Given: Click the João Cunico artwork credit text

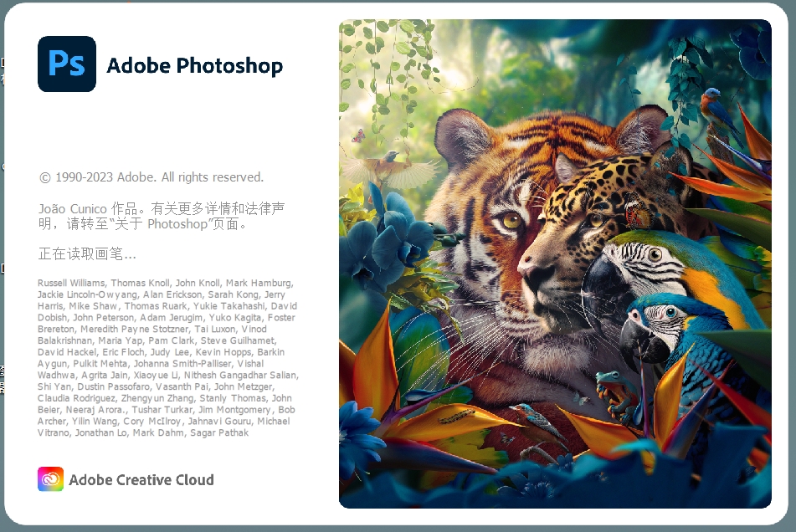Looking at the screenshot, I should click(x=162, y=216).
